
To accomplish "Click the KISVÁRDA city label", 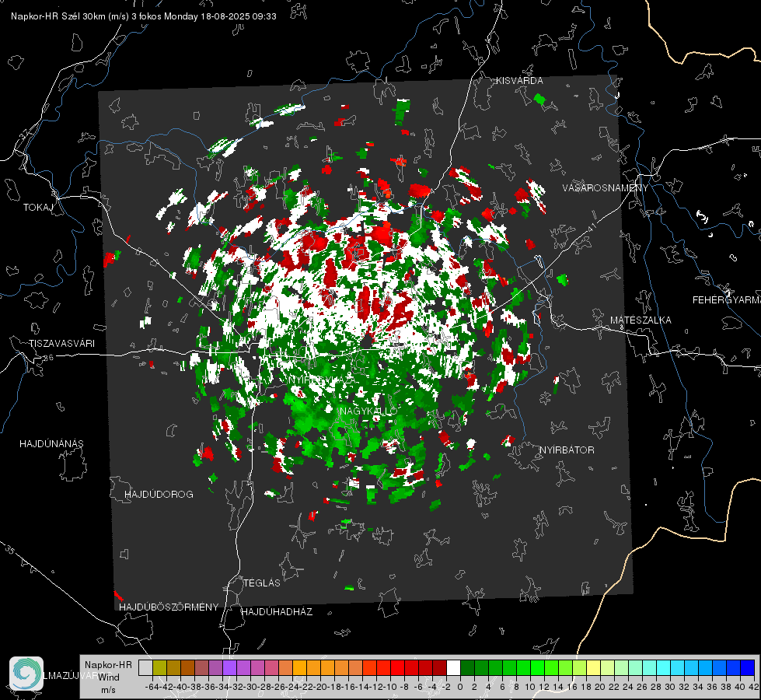I will click(519, 81).
